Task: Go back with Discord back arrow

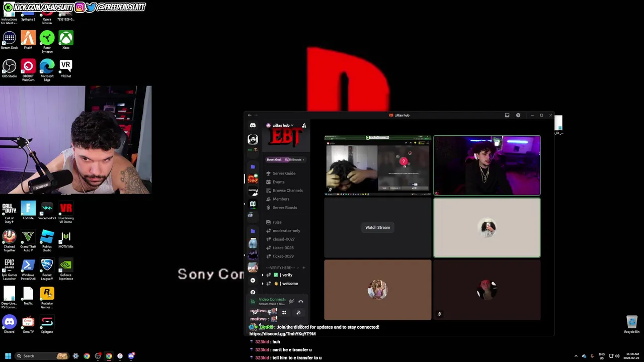Action: 250,115
